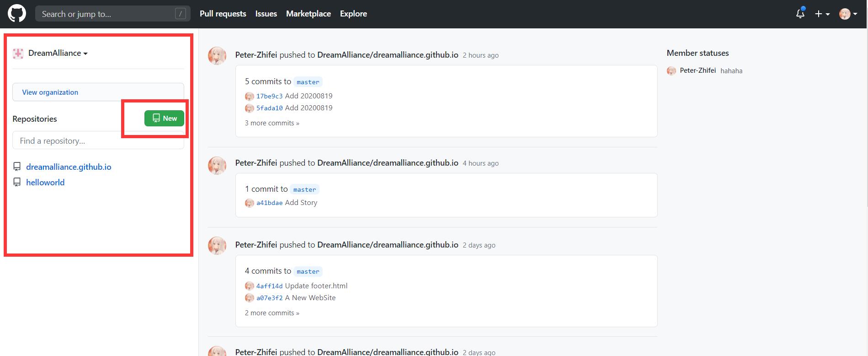
Task: Click Peter-Zhifei name in first 2 days ago event
Action: pyautogui.click(x=256, y=245)
